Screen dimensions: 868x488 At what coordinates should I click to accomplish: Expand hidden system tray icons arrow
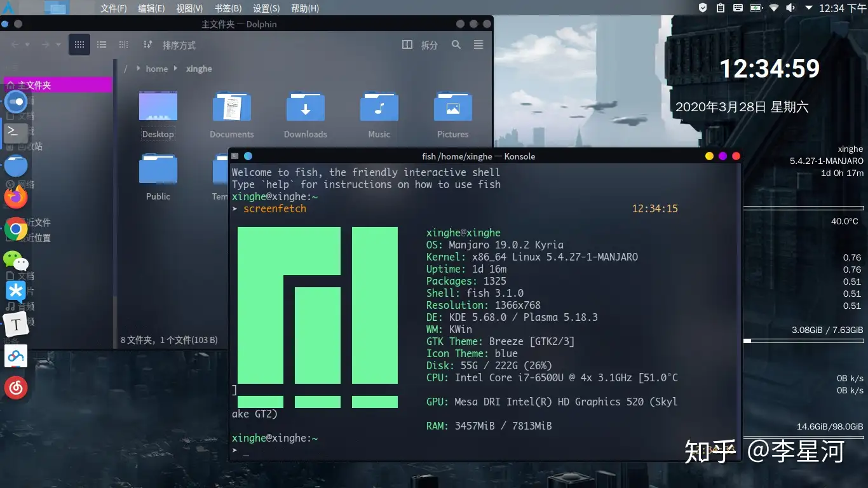point(808,8)
